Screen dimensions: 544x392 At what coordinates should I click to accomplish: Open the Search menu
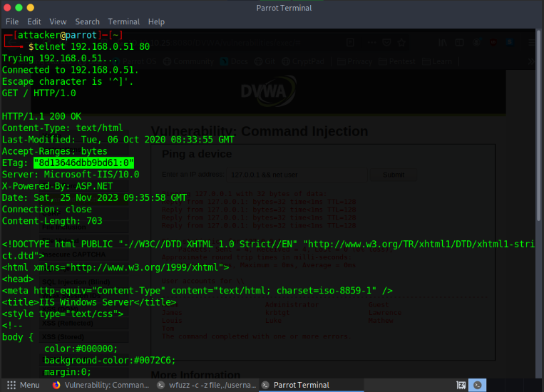pos(88,22)
